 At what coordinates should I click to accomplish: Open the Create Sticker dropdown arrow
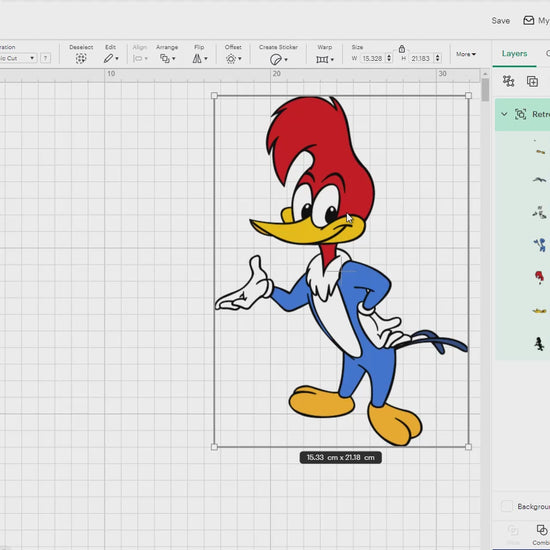[x=286, y=60]
